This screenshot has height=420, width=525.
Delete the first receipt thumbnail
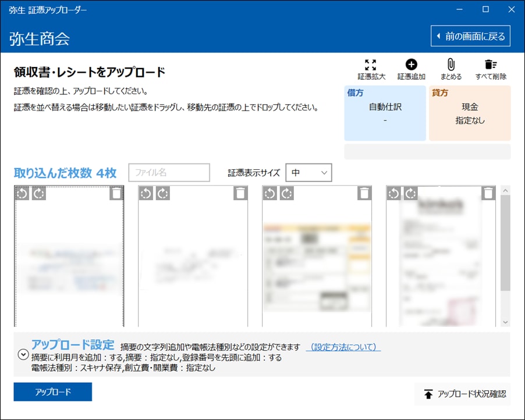coord(116,193)
